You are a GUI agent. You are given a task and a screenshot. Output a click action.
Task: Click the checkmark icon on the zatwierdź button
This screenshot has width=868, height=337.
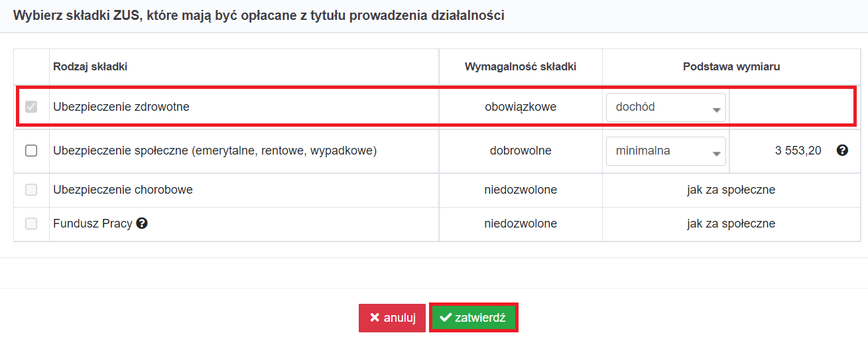coord(446,318)
